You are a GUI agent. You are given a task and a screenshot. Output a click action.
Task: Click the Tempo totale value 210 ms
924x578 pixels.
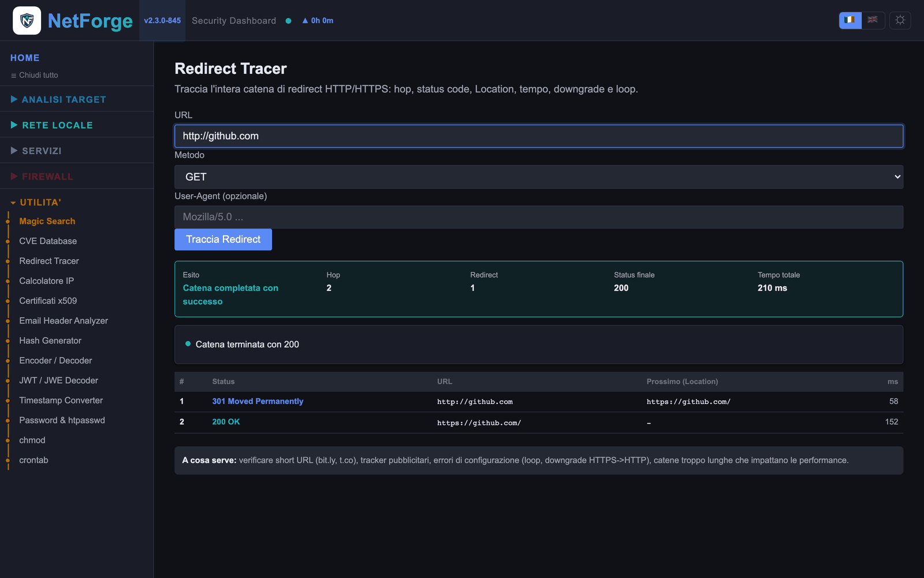pos(772,288)
